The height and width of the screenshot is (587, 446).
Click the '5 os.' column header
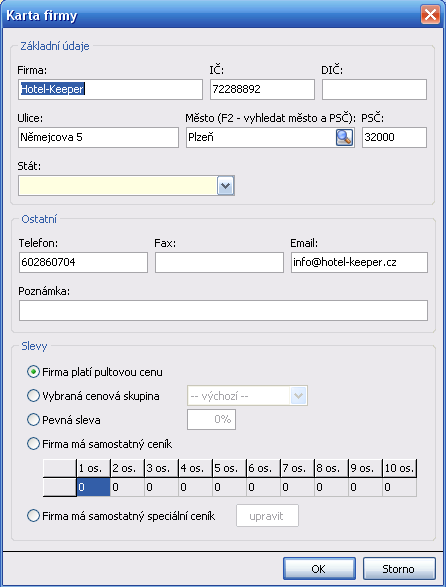(230, 468)
